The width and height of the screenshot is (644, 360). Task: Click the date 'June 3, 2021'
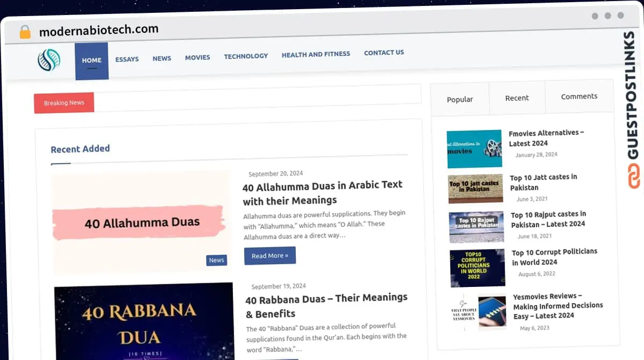click(x=532, y=199)
